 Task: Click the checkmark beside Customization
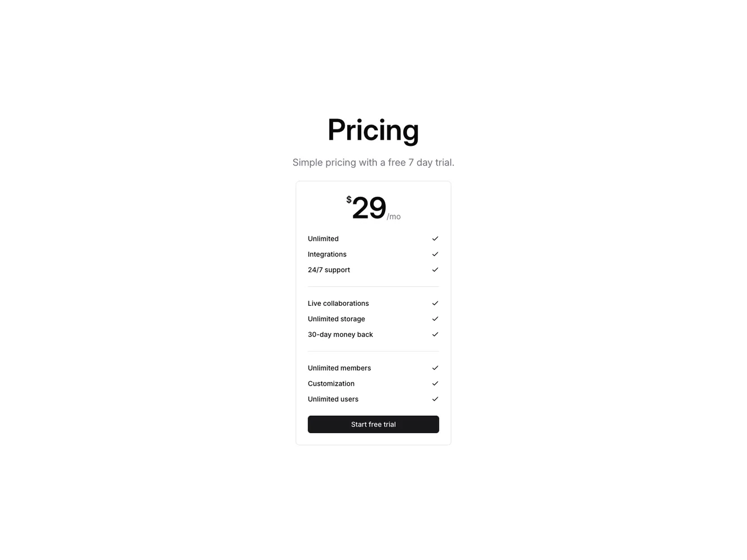pyautogui.click(x=435, y=383)
